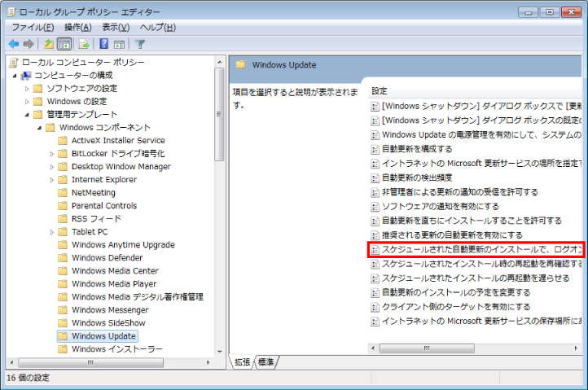The width and height of the screenshot is (588, 390).
Task: Expand the Desktop Window Manager node
Action: [x=52, y=167]
